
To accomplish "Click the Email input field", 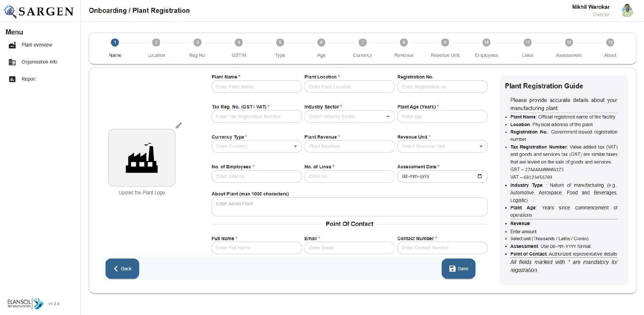I will pyautogui.click(x=349, y=248).
